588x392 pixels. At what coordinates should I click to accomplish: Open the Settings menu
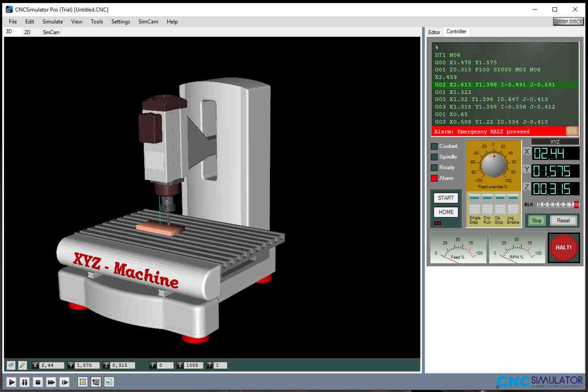click(120, 22)
